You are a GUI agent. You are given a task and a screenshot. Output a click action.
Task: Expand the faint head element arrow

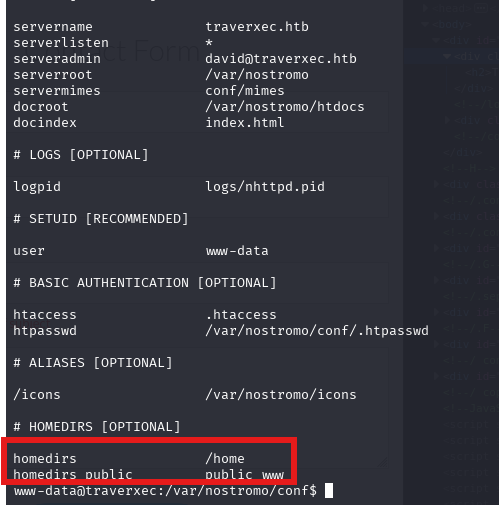[x=425, y=8]
